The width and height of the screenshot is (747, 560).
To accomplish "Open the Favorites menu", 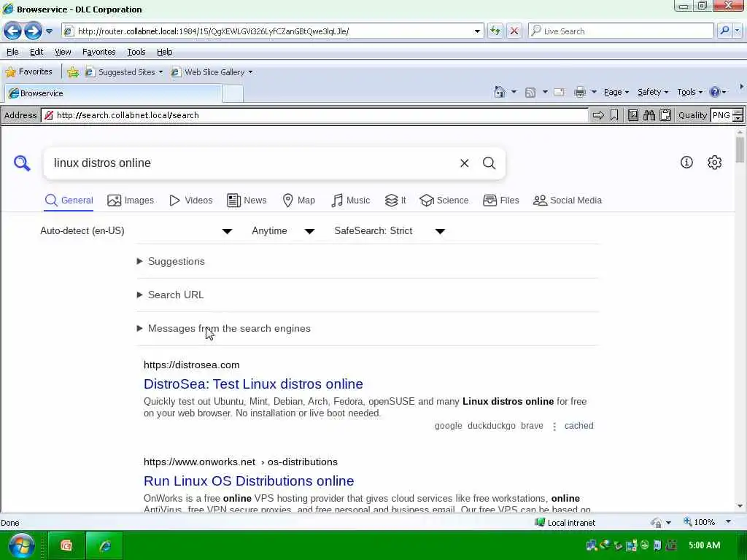I will (x=98, y=52).
